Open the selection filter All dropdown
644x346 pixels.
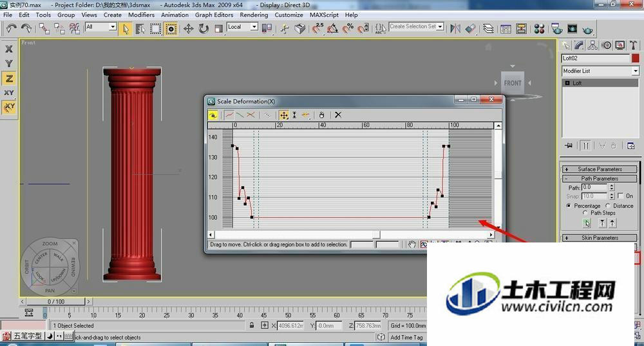[x=113, y=26]
